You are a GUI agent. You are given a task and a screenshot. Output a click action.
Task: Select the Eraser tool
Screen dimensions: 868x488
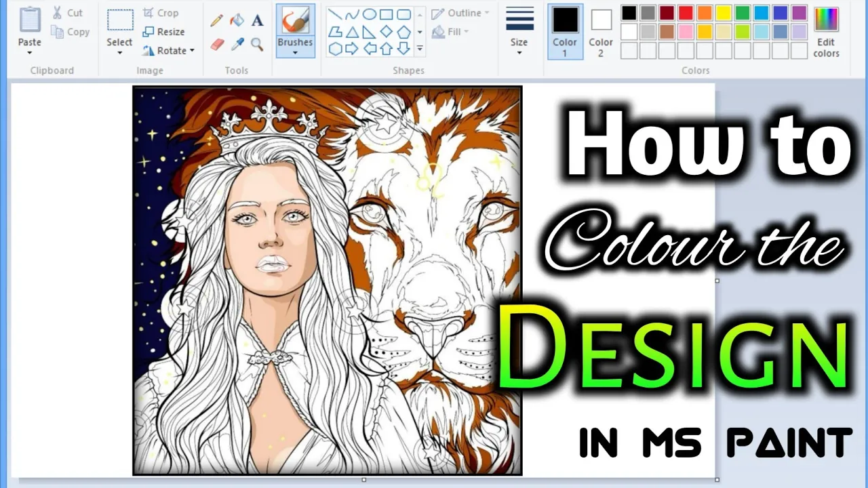[217, 44]
